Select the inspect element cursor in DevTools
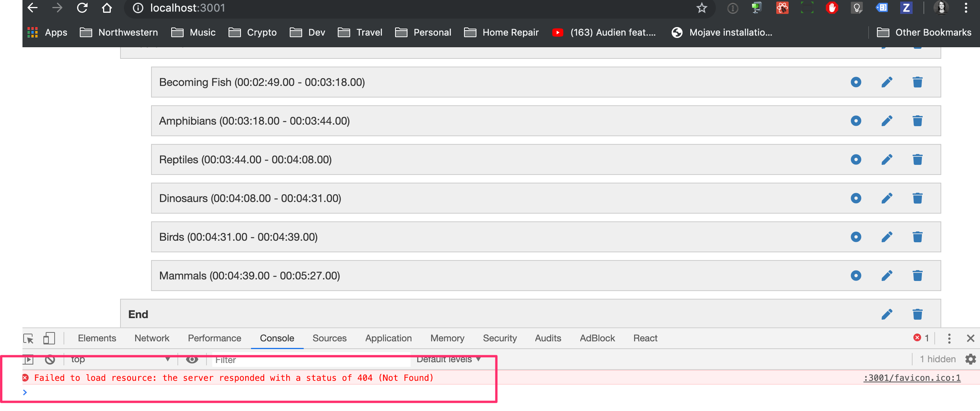The width and height of the screenshot is (980, 411). [x=29, y=338]
